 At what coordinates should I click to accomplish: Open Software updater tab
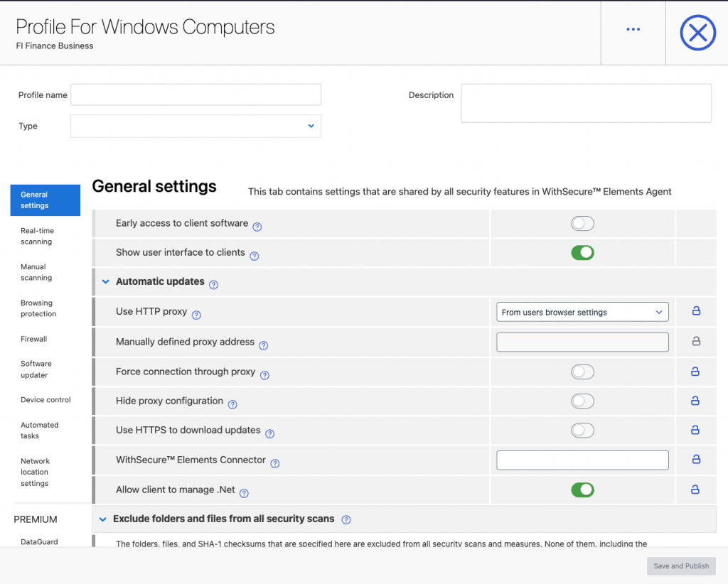36,369
